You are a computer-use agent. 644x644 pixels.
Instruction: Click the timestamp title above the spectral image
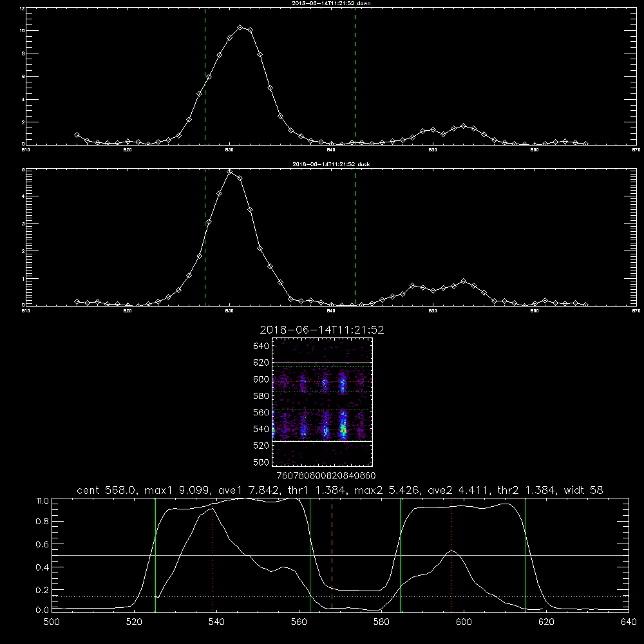pyautogui.click(x=322, y=330)
